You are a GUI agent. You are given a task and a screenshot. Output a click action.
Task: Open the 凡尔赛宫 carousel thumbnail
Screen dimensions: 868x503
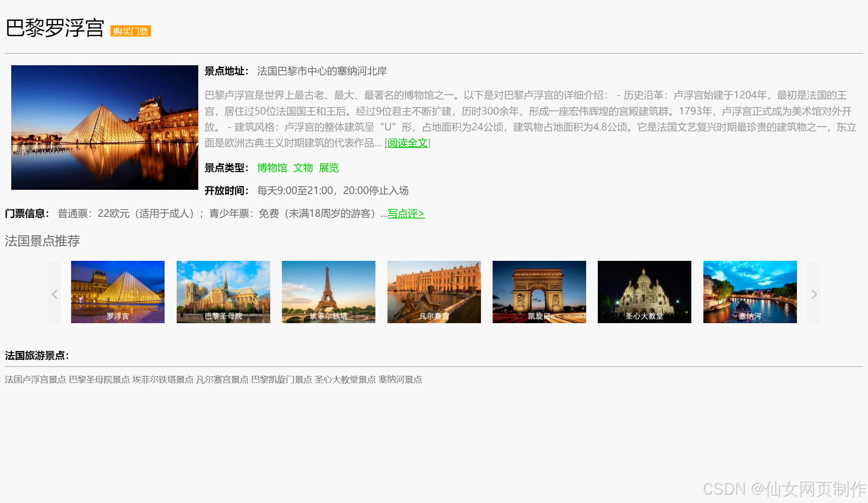click(x=434, y=292)
